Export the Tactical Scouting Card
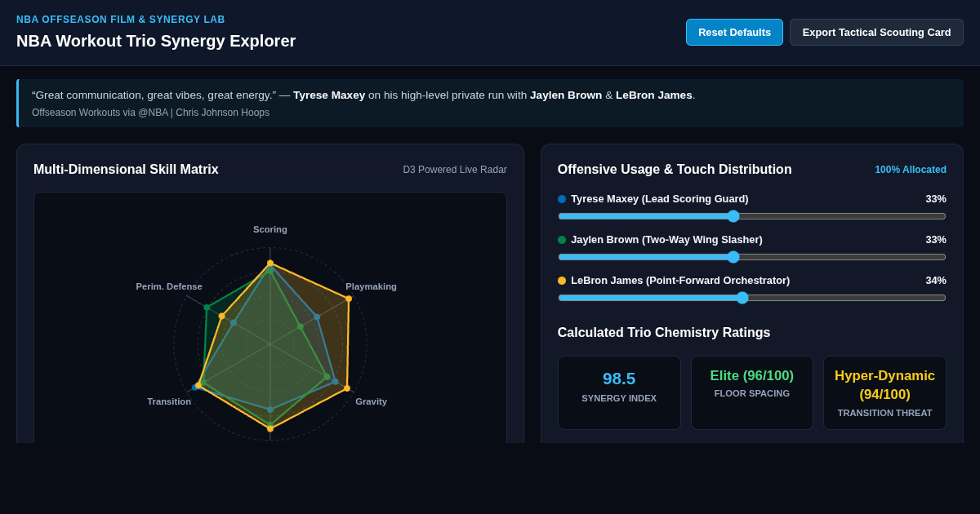980x514 pixels. [x=876, y=33]
